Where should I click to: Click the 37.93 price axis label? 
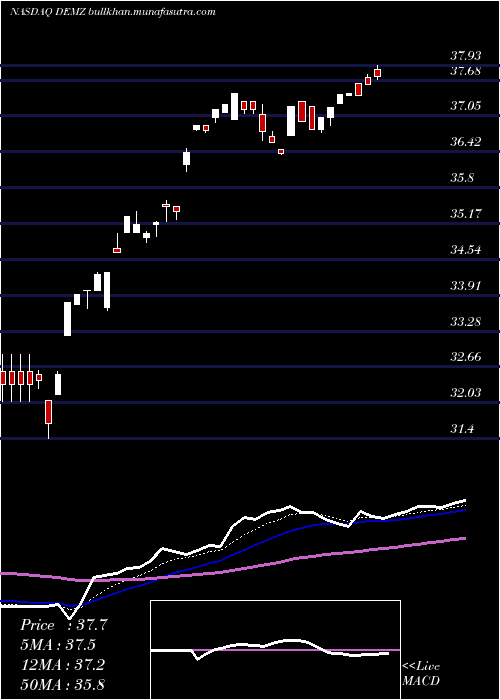(x=466, y=56)
